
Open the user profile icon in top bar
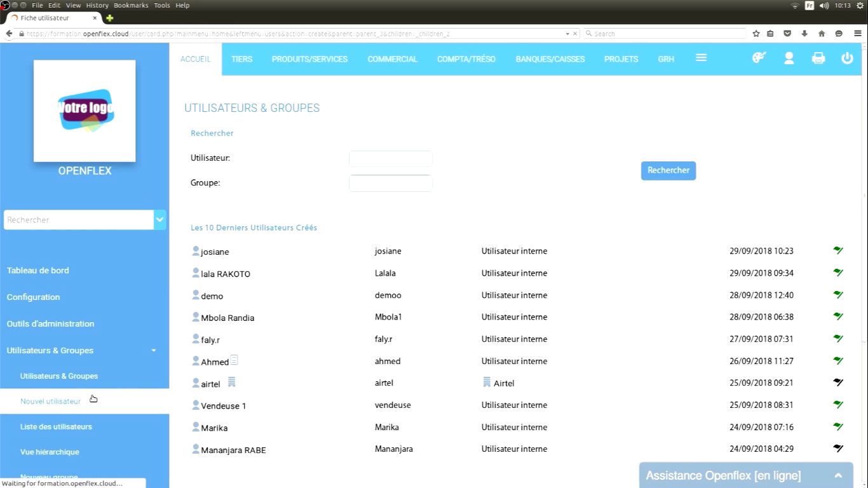(789, 58)
